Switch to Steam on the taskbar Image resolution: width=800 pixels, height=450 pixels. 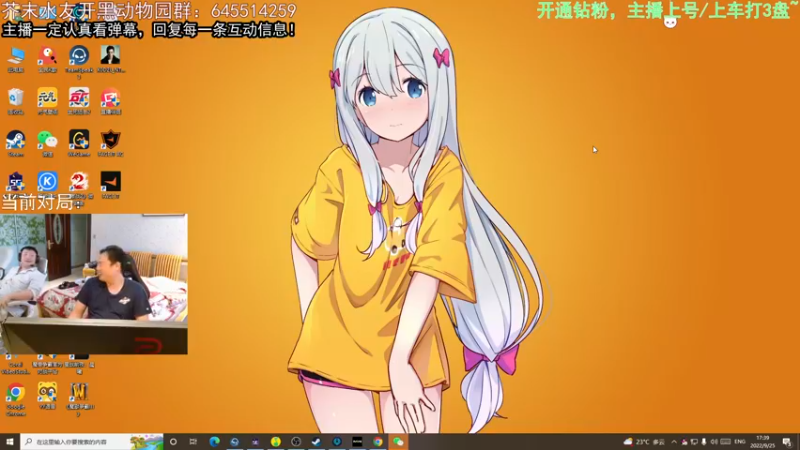316,442
